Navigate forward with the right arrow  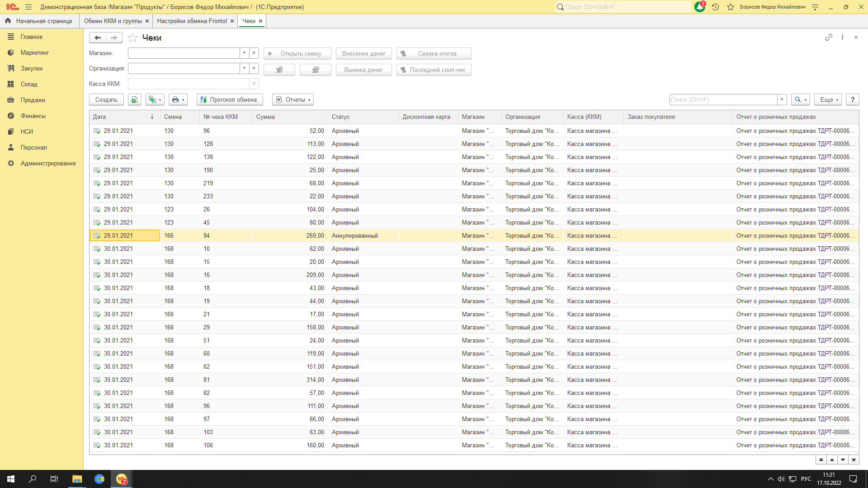[x=114, y=38]
